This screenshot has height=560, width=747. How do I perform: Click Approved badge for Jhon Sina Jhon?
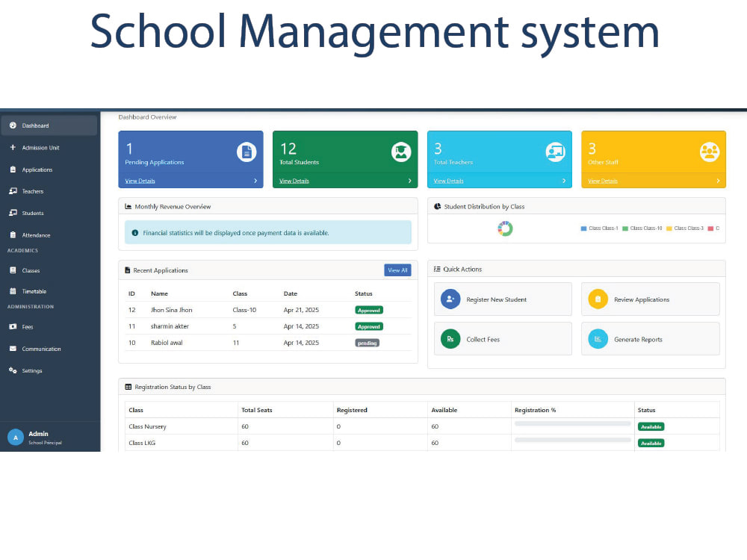coord(369,310)
